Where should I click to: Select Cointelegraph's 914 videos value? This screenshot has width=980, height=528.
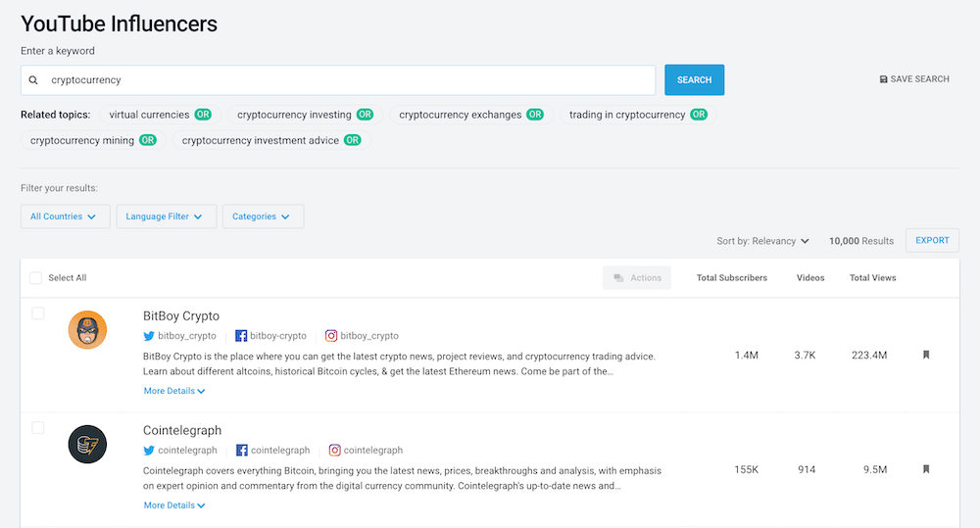(807, 469)
